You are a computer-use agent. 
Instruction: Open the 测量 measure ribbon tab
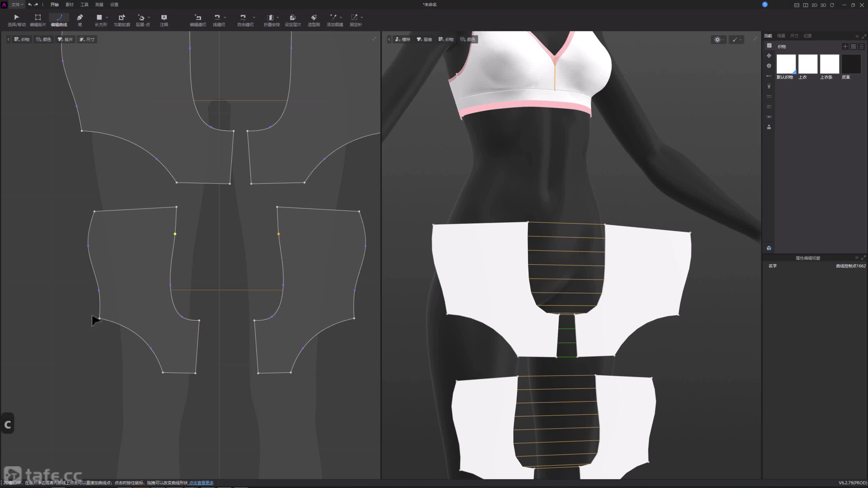point(99,4)
